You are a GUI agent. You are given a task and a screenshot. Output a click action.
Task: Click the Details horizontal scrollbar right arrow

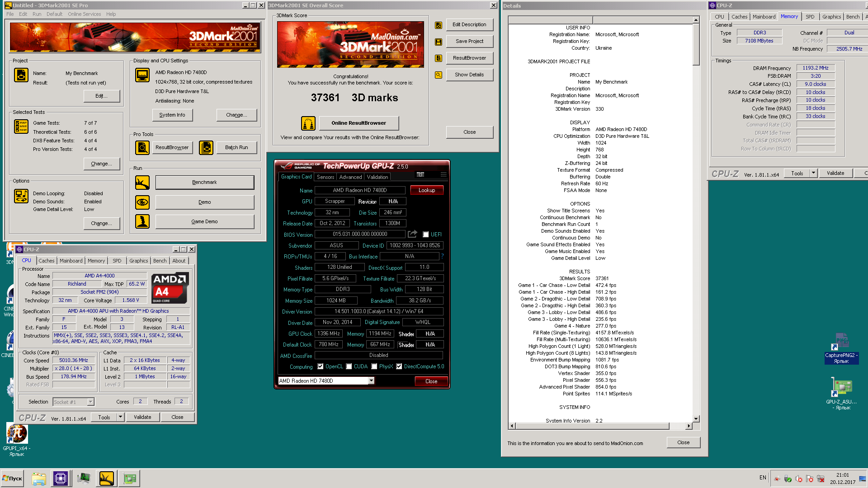(x=689, y=426)
